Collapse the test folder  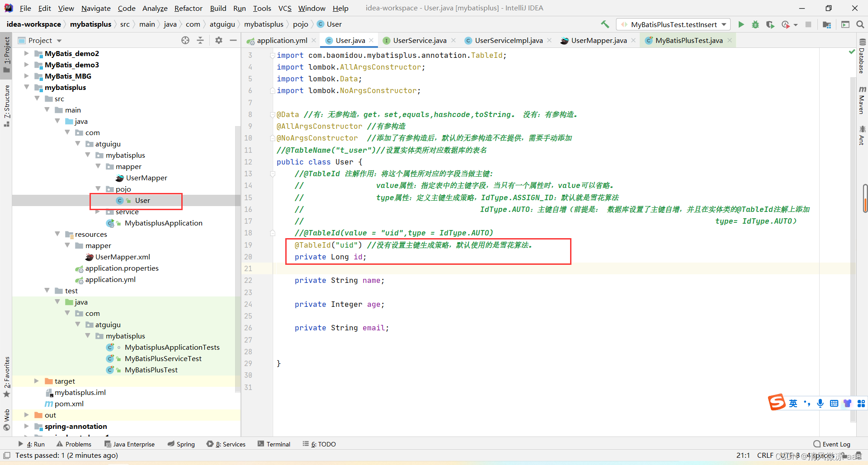[x=47, y=291]
